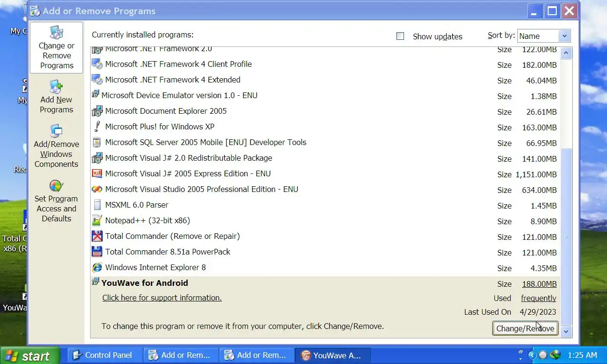Image resolution: width=607 pixels, height=364 pixels.
Task: Click the 634.00MB size value
Action: click(x=540, y=190)
